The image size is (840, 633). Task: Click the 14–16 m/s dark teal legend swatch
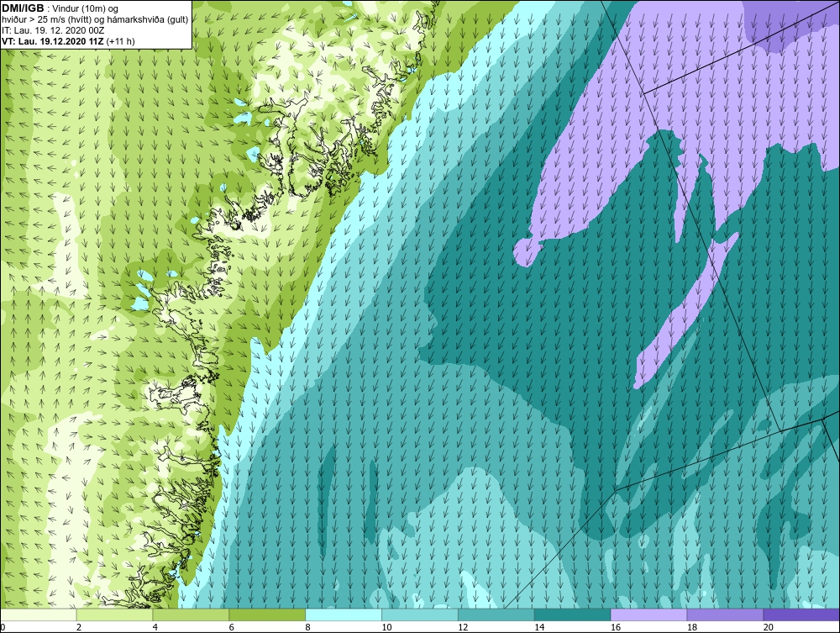coord(573,615)
